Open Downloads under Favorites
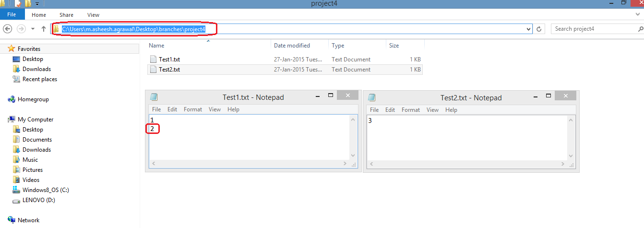This screenshot has height=228, width=644. pyautogui.click(x=36, y=69)
